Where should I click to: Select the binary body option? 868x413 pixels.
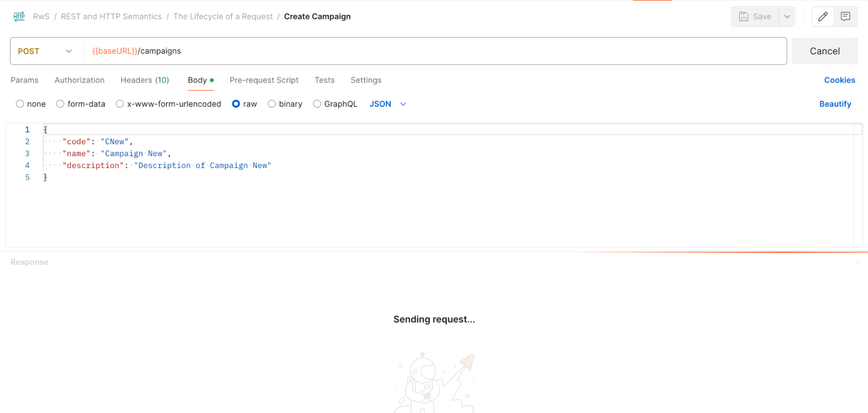[272, 104]
